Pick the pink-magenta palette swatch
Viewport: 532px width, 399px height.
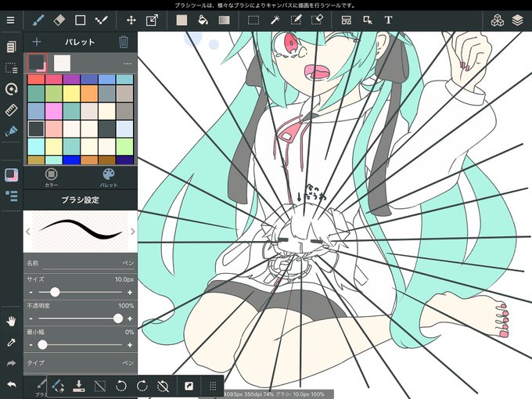click(54, 111)
